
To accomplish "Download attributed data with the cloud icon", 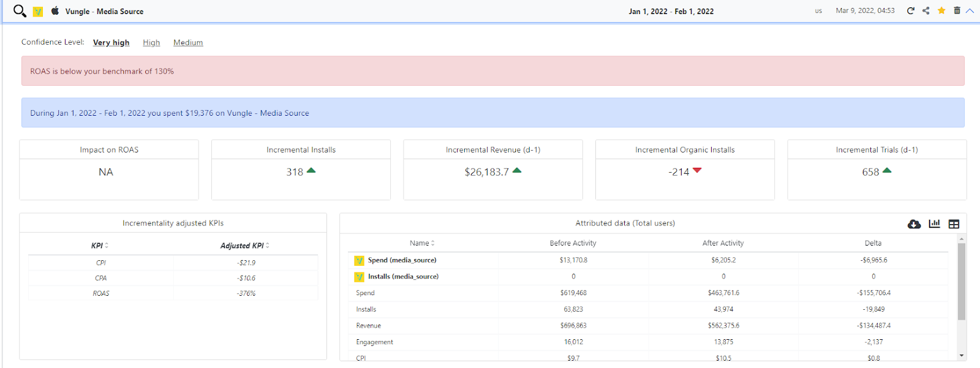I will [x=914, y=224].
